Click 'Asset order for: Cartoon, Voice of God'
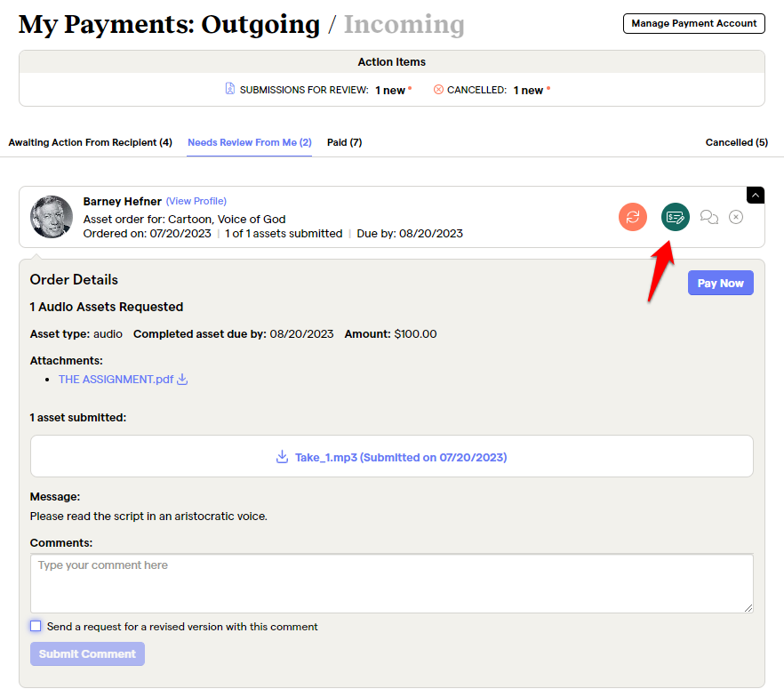Image resolution: width=784 pixels, height=697 pixels. click(185, 219)
